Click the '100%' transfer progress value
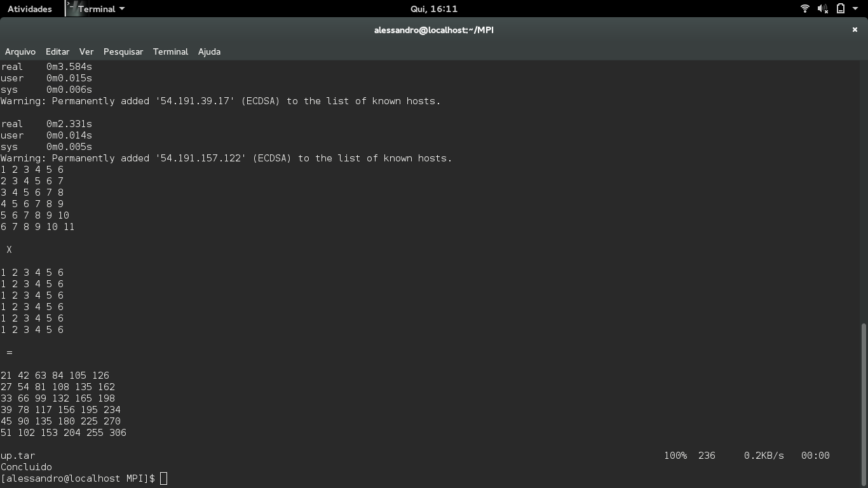The width and height of the screenshot is (868, 488). [x=675, y=456]
